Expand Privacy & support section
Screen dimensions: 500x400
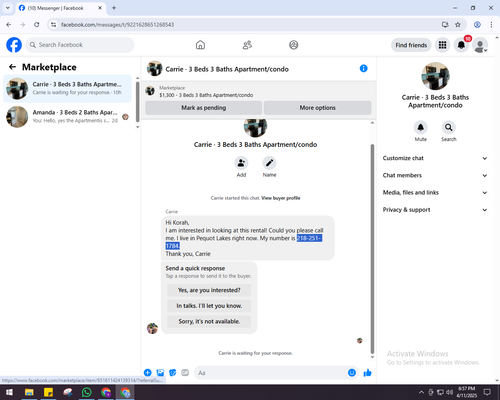(x=435, y=210)
